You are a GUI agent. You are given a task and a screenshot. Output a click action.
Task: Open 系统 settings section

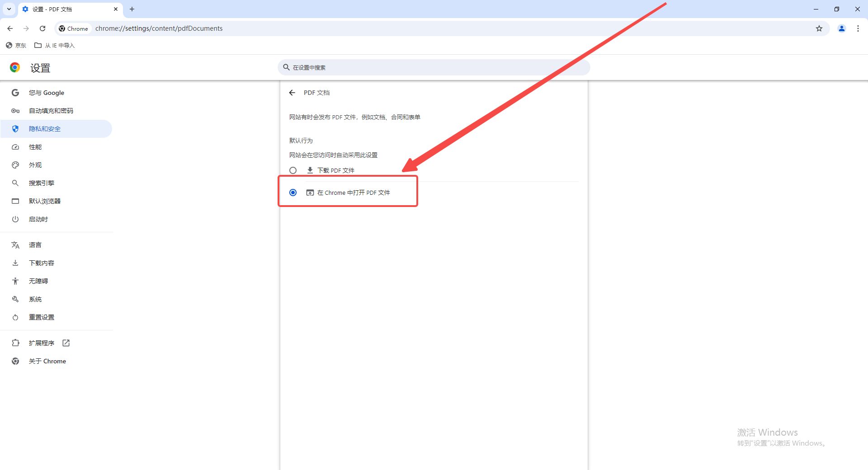[x=57, y=299]
